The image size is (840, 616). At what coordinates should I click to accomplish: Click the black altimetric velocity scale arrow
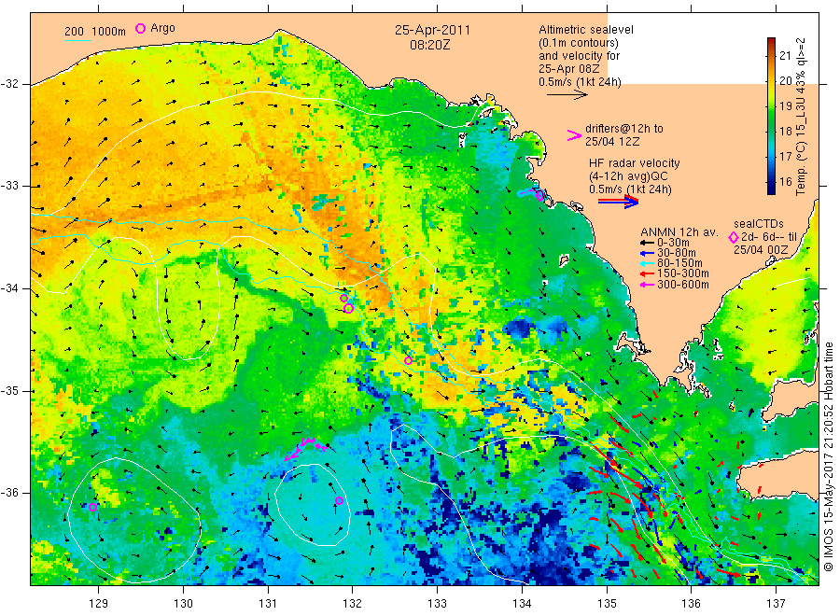[567, 95]
